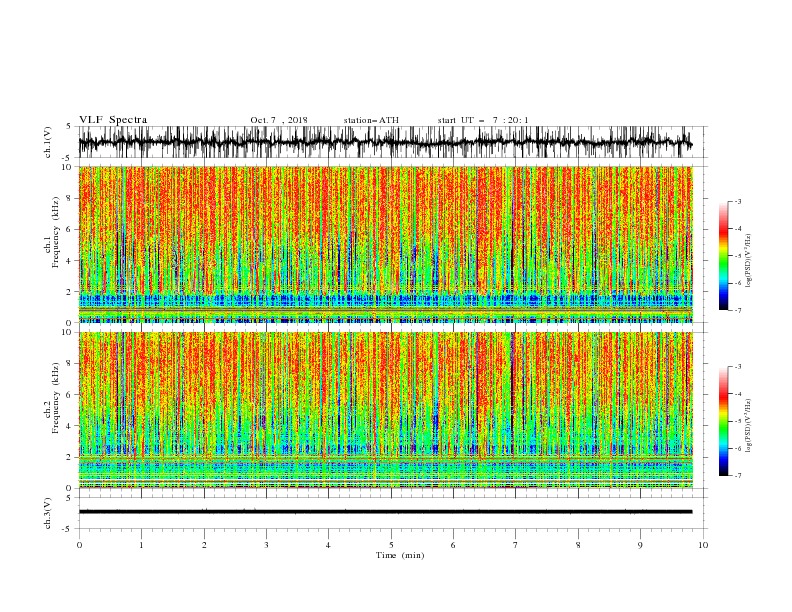
Task: Click the time axis tick label "4"
Action: (328, 545)
